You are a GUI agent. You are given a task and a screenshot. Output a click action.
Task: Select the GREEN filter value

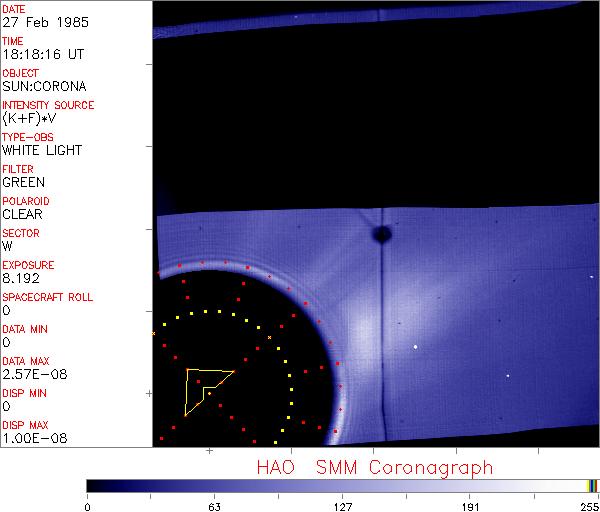tap(23, 183)
